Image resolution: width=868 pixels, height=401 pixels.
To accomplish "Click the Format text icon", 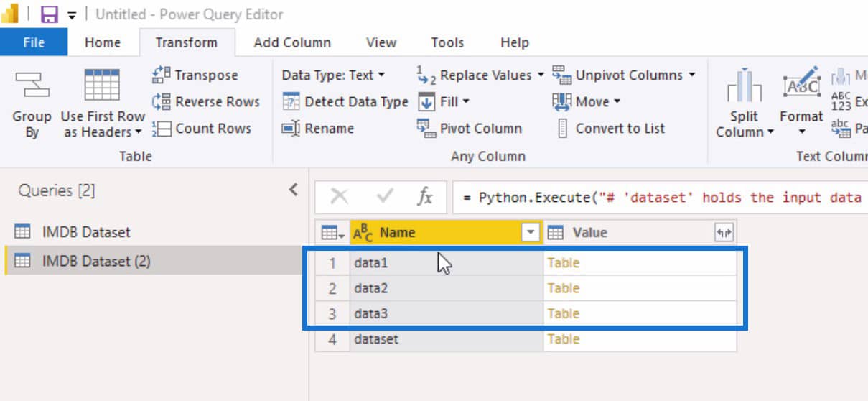I will tap(801, 84).
